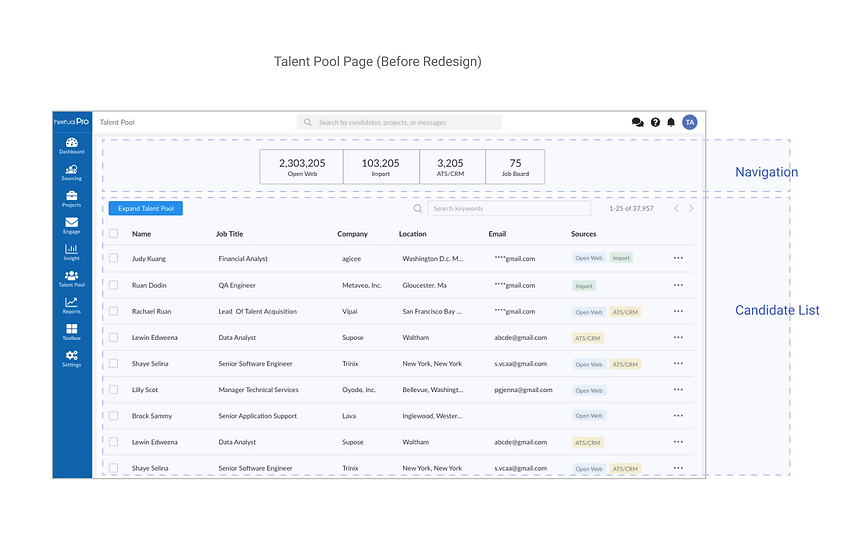The height and width of the screenshot is (550, 868).
Task: Check the Ruan Dodin row checkbox
Action: pos(113,285)
